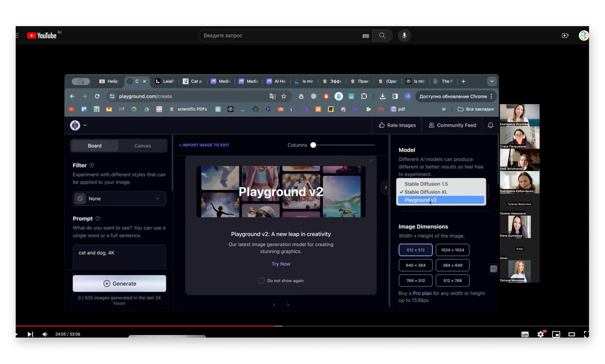Search with the magnifier button
This screenshot has height=364, width=605.
click(382, 36)
